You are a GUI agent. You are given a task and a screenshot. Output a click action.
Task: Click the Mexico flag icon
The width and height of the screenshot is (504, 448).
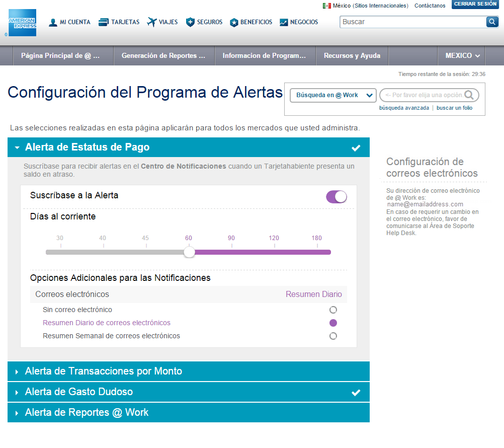pos(327,6)
